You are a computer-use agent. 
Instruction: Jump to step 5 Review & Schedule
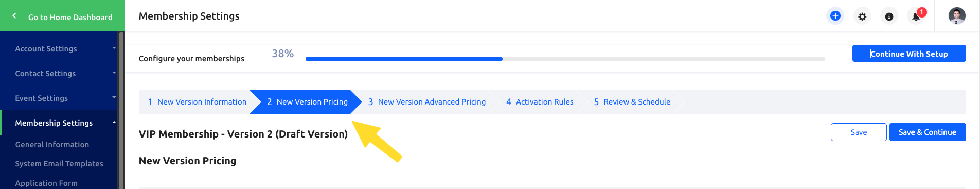pyautogui.click(x=632, y=102)
